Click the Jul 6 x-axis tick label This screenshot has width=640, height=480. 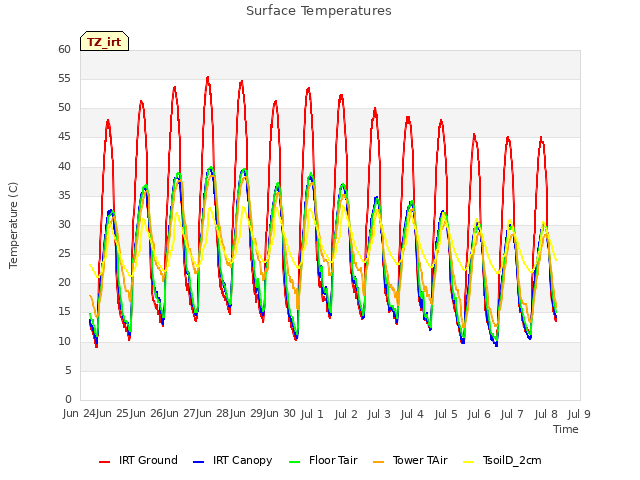(479, 414)
